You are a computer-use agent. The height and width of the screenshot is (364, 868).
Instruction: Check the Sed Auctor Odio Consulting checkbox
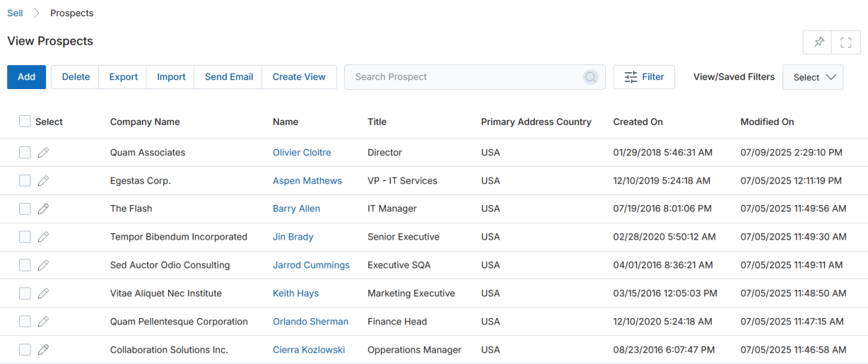point(25,265)
